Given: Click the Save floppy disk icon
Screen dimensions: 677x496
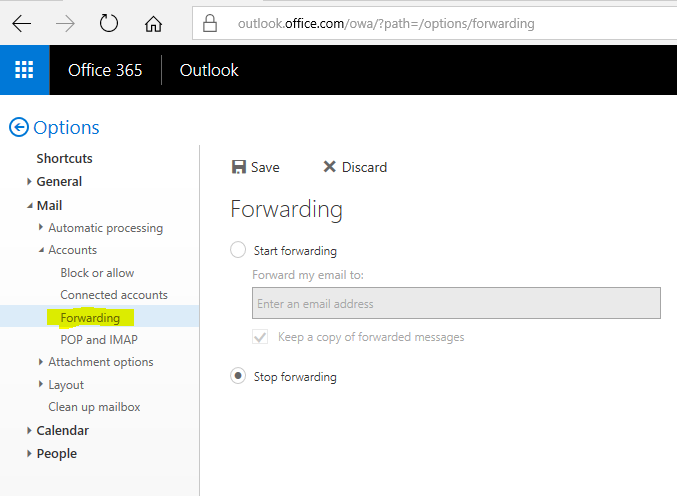Looking at the screenshot, I should click(239, 167).
